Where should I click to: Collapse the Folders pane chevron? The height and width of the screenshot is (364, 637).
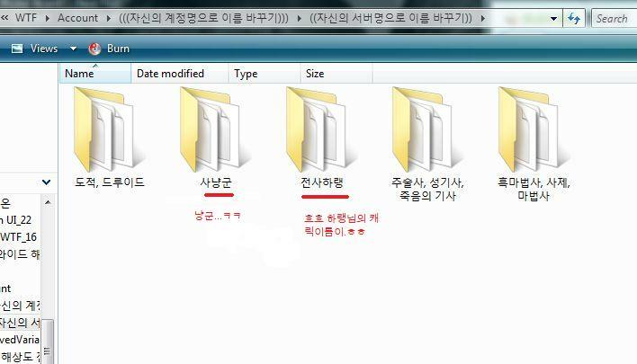[x=47, y=182]
